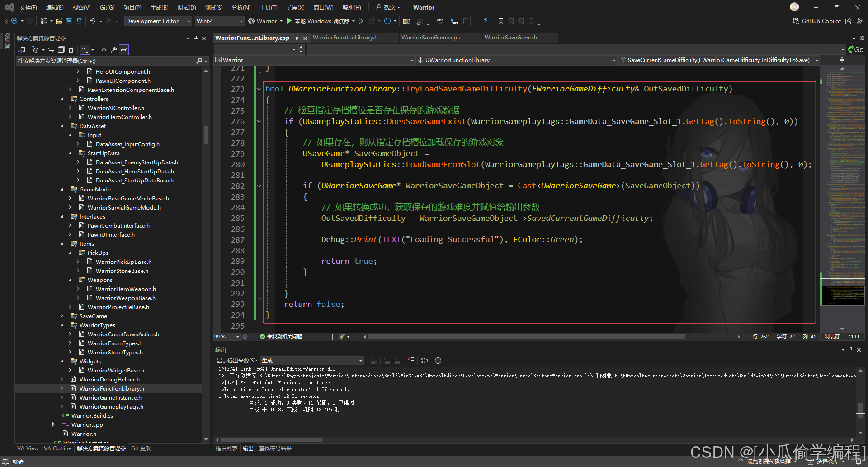Image resolution: width=868 pixels, height=467 pixels.
Task: Toggle auto-hide pin on solution explorer panel
Action: pyautogui.click(x=196, y=38)
